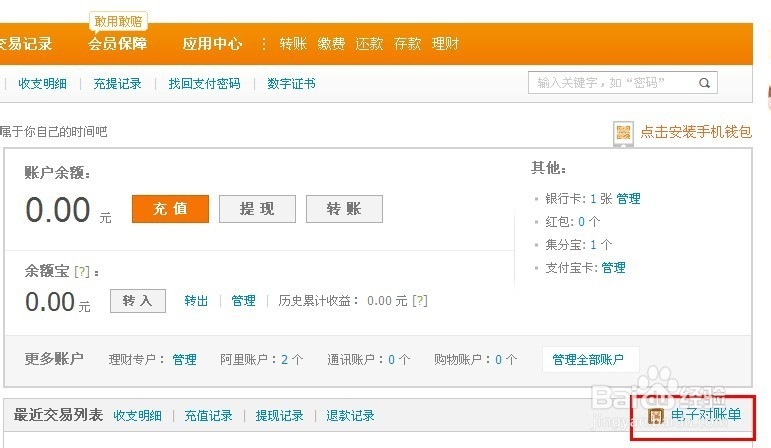This screenshot has width=771, height=448.
Task: Click the 红包 count 0
Action: pos(582,222)
